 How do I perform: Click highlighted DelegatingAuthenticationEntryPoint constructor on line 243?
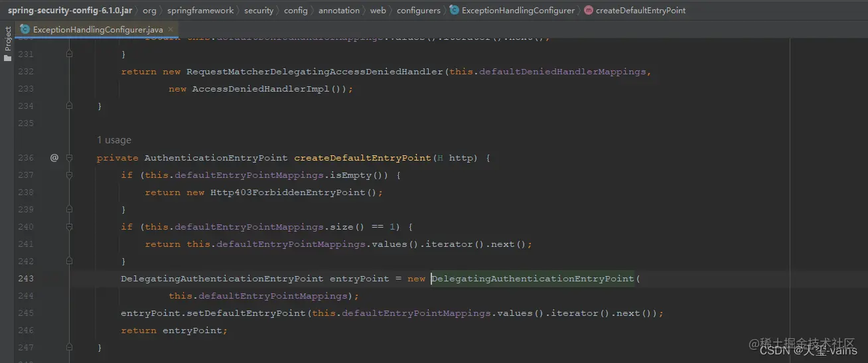(x=534, y=279)
